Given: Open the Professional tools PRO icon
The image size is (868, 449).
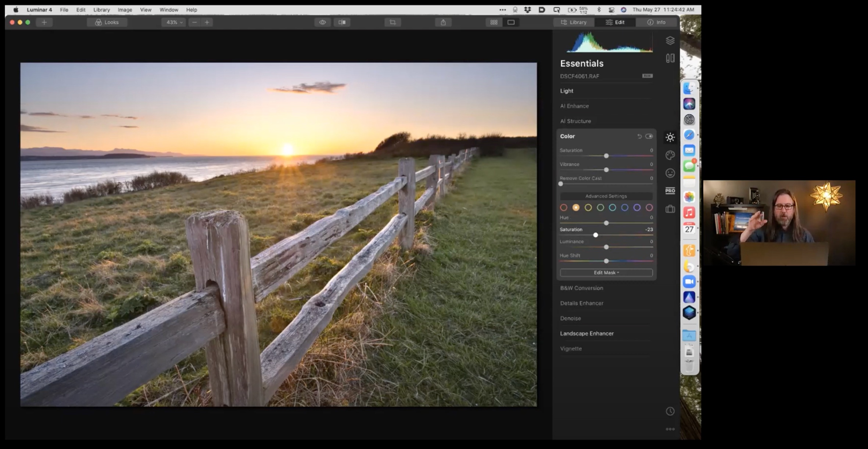Looking at the screenshot, I should click(670, 191).
